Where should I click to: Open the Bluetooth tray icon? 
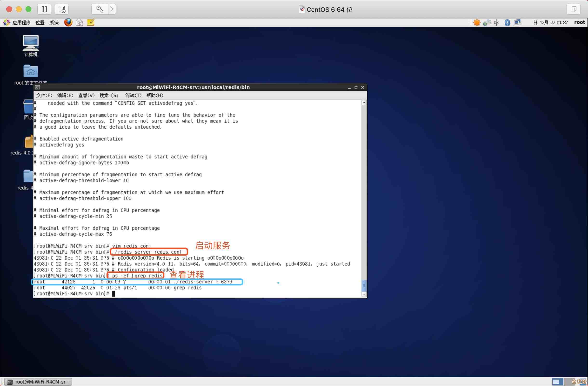click(507, 23)
